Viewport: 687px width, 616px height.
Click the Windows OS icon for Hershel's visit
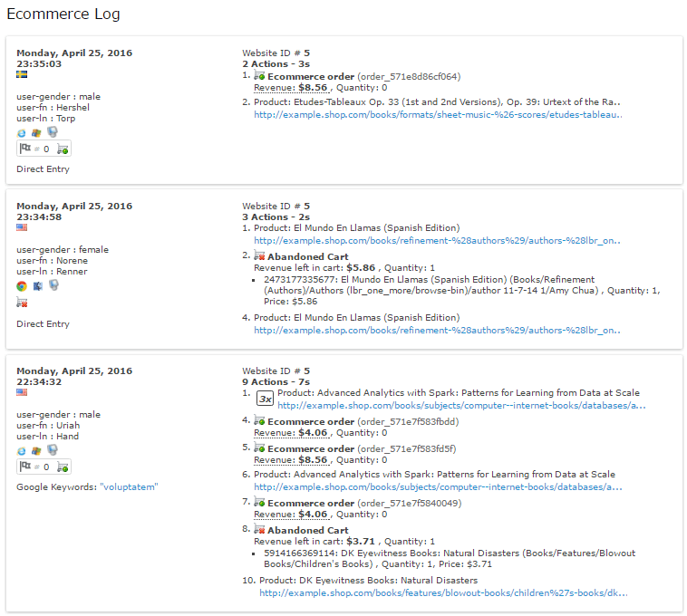36,131
